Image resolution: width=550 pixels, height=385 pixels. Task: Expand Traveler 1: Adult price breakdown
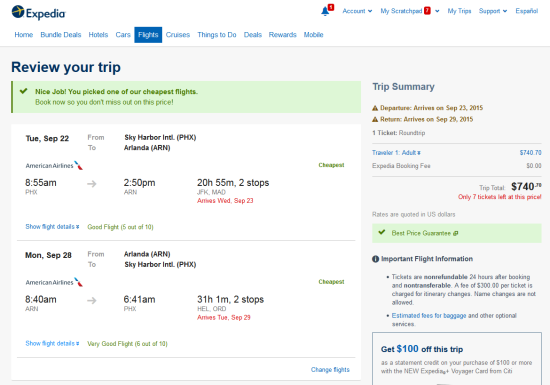pos(396,153)
